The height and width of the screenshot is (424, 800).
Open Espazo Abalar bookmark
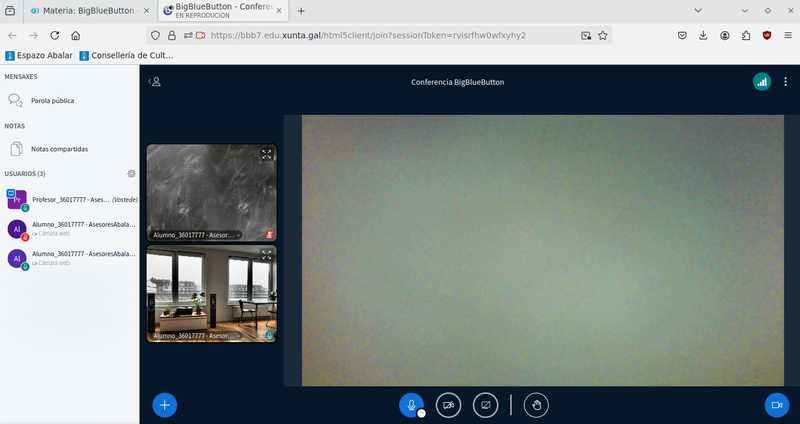point(43,55)
